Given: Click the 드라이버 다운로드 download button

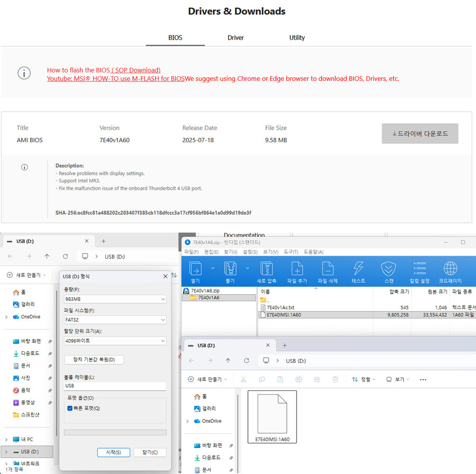Looking at the screenshot, I should (x=419, y=133).
